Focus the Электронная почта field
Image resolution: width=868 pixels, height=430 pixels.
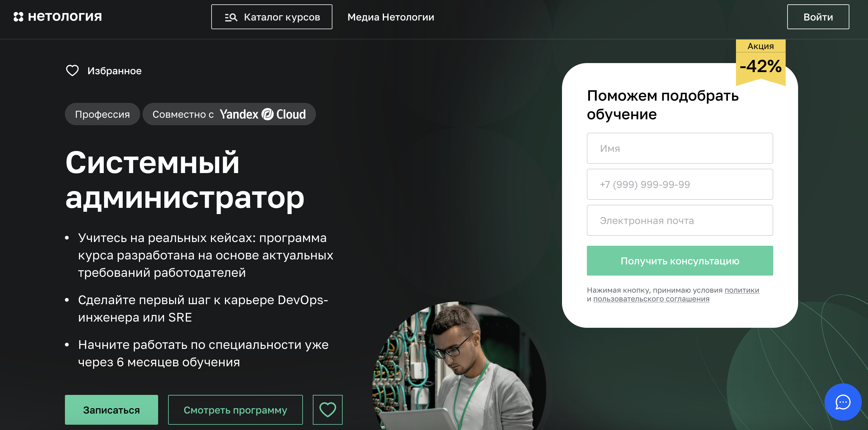coord(680,220)
